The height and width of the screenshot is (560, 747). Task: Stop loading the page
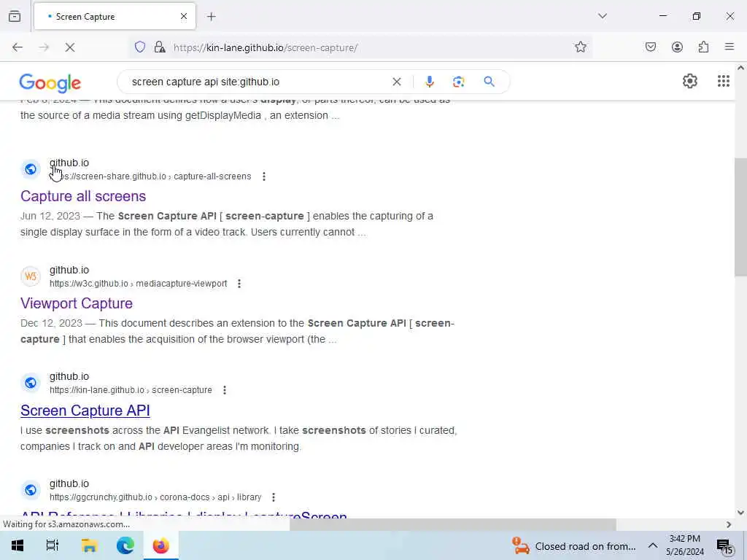[70, 47]
